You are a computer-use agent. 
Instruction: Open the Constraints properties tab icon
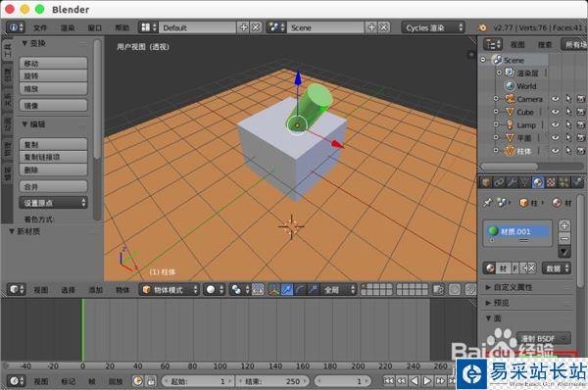tap(499, 182)
